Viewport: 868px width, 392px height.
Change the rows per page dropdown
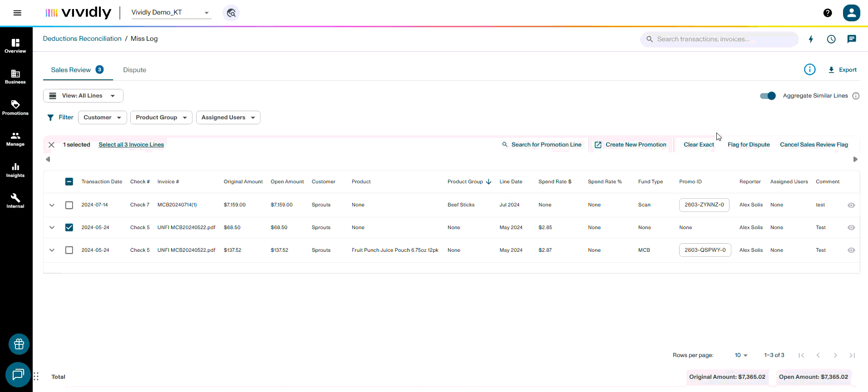[741, 355]
